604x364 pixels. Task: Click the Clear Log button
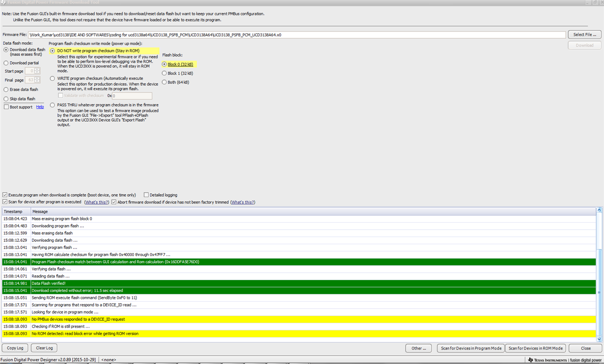(44, 348)
